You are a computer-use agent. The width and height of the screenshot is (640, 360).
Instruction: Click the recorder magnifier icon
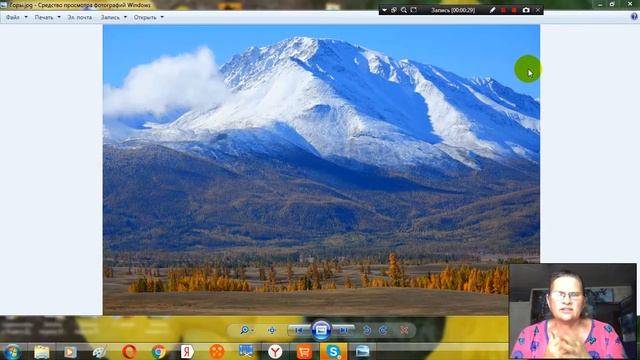[404, 10]
